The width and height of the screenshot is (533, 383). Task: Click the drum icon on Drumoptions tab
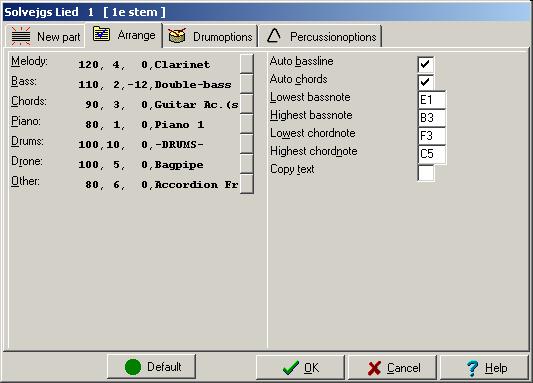[x=177, y=35]
